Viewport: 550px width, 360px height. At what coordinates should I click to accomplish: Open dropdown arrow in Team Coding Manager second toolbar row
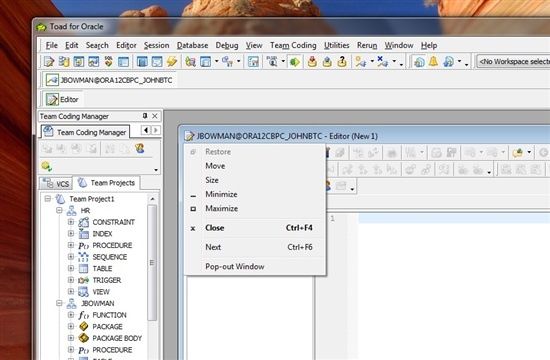[x=156, y=169]
